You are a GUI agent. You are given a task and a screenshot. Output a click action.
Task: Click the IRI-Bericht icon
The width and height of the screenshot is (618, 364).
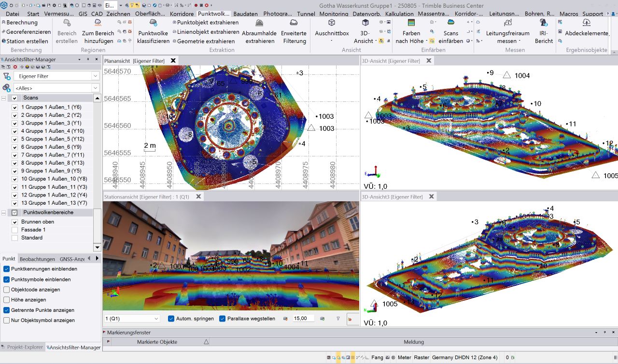544,23
